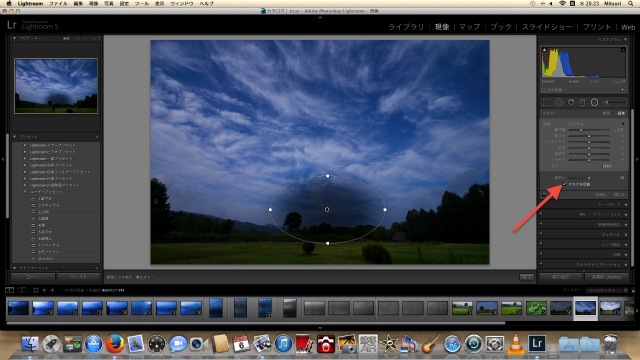
Task: Click the Copy button in left panel
Action: 33,277
